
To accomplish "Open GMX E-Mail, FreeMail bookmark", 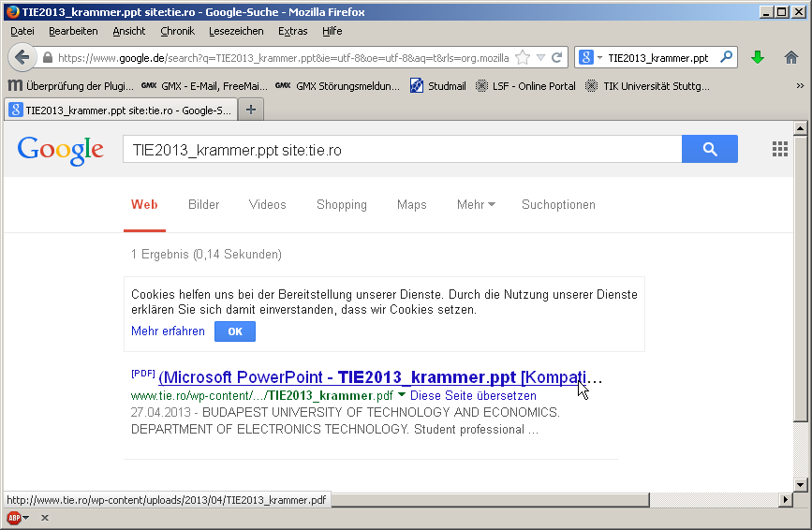I will click(204, 86).
